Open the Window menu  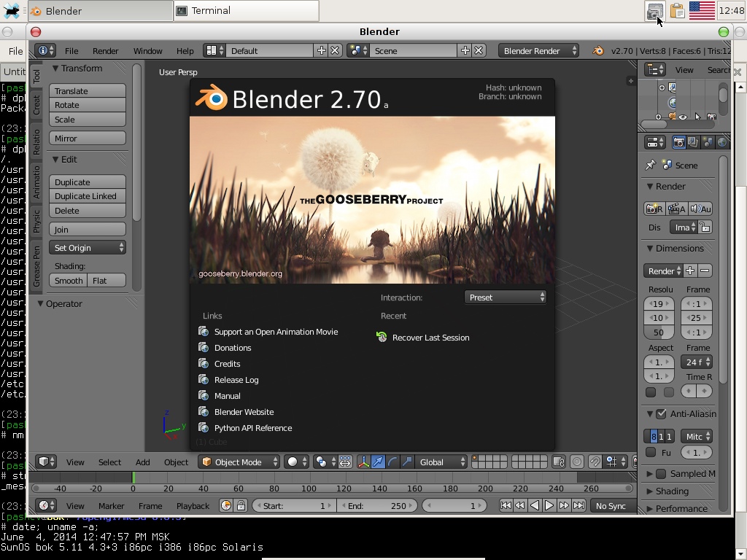(x=147, y=51)
